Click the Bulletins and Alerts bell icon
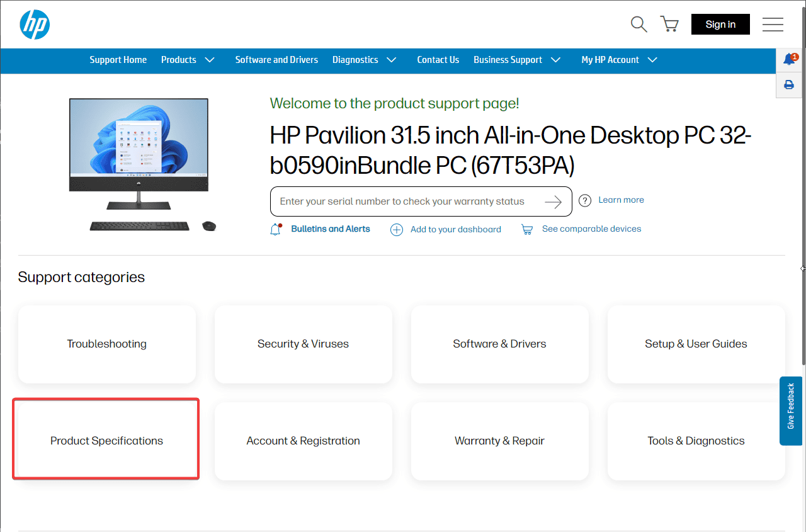 pos(276,229)
